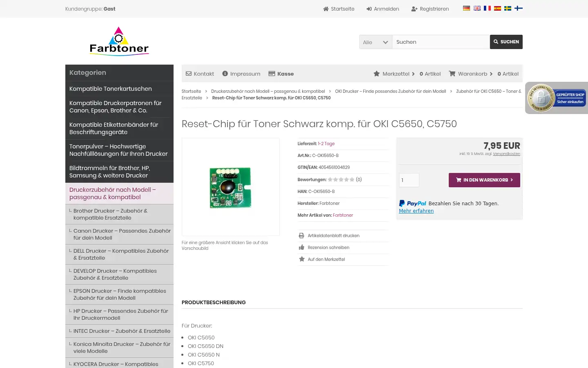
Task: Click the GTIN/EAN number 4054561004829
Action: pyautogui.click(x=334, y=167)
